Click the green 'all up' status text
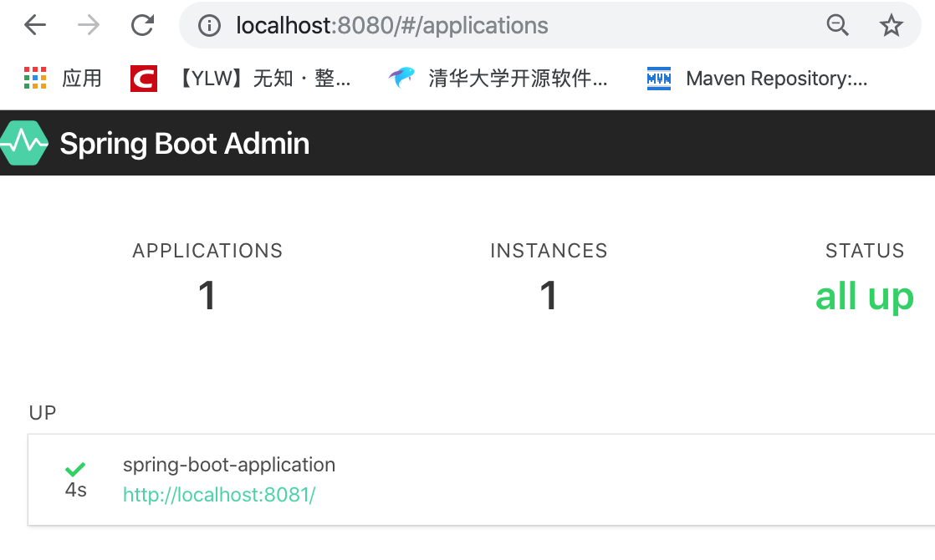The width and height of the screenshot is (935, 560). 865,296
